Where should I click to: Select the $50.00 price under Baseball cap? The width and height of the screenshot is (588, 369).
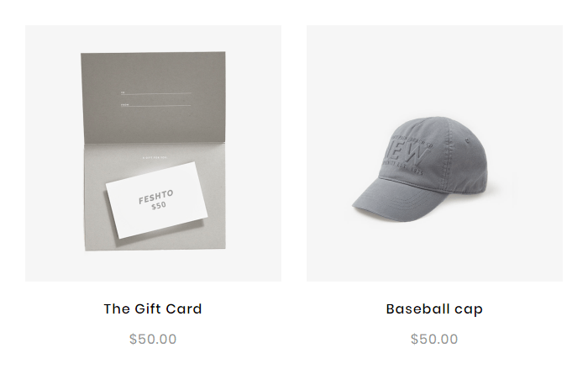[x=434, y=339]
